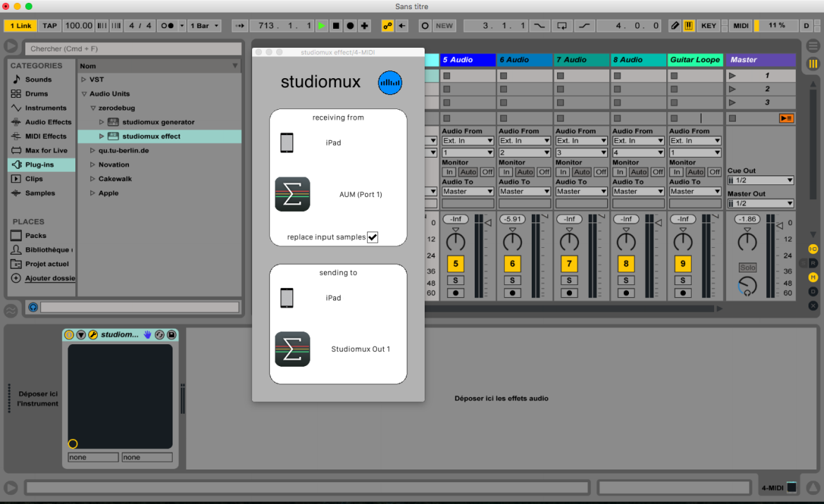Image resolution: width=824 pixels, height=504 pixels.
Task: Click the browser preview headphone button
Action: 33,307
